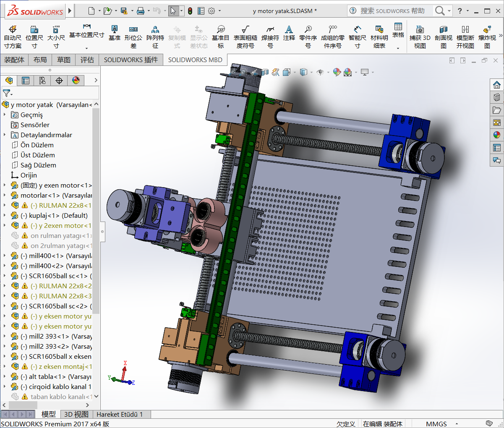Switch to the SOLIDWORKS 插件 tab
Screen dimensions: 504x428
coord(131,60)
